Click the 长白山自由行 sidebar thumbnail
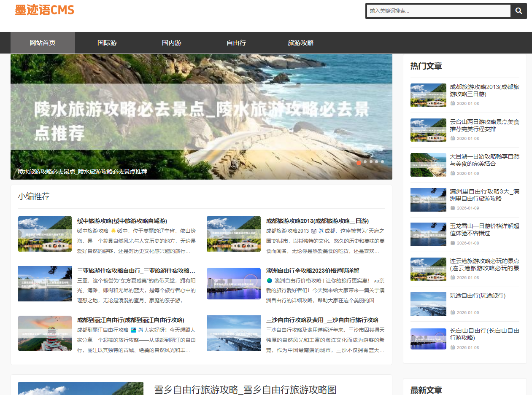532x395 pixels. [428, 339]
